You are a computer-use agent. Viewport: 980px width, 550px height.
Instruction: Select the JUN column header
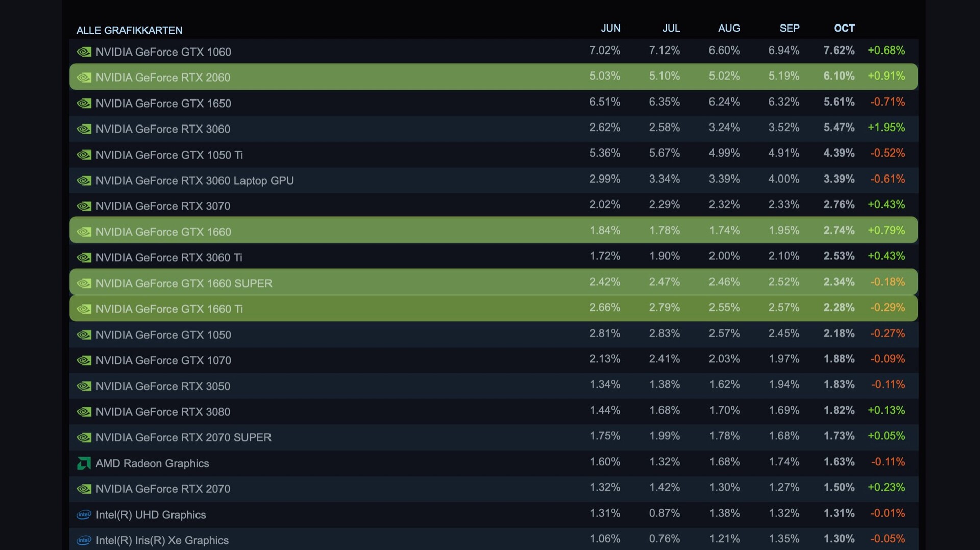(x=610, y=29)
